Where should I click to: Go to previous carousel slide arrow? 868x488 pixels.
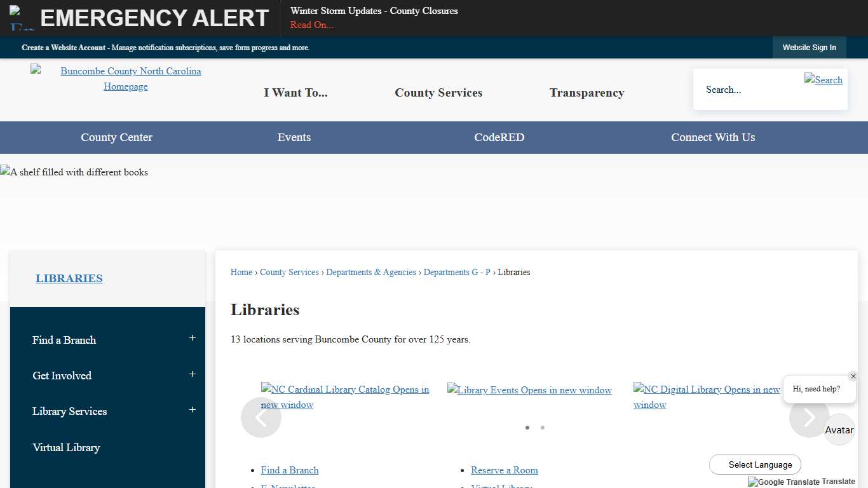click(261, 417)
